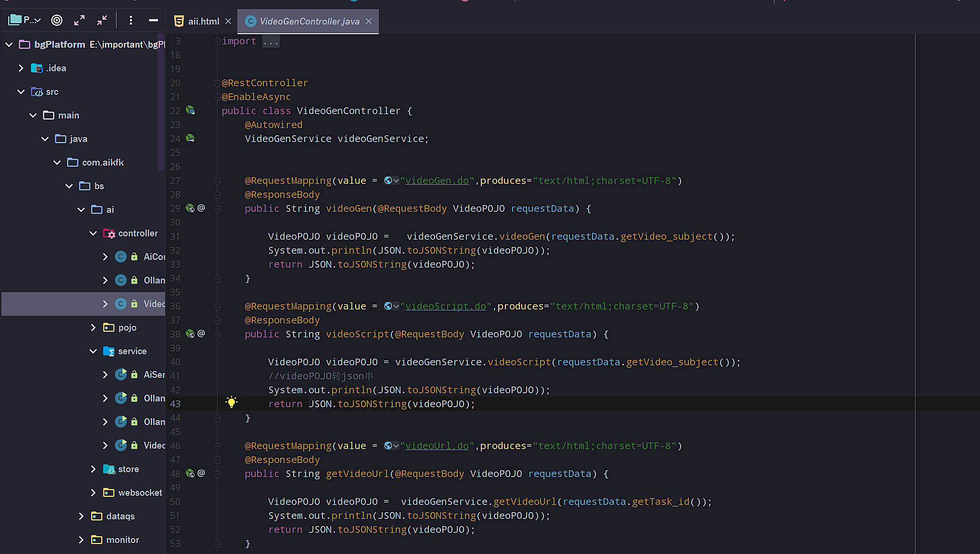
Task: Expand the websocket package
Action: (93, 492)
